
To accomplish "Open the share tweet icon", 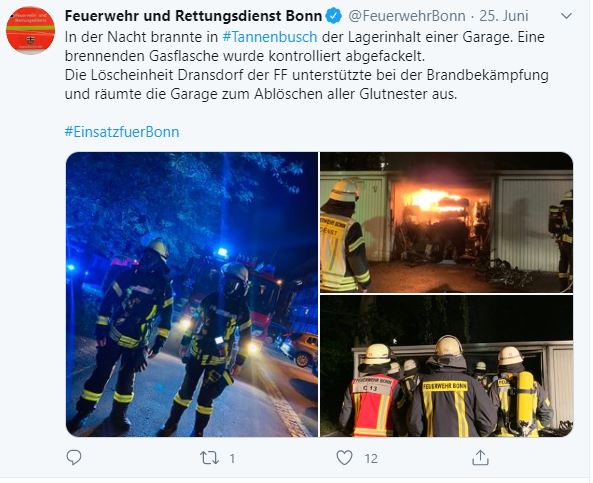I will point(480,458).
